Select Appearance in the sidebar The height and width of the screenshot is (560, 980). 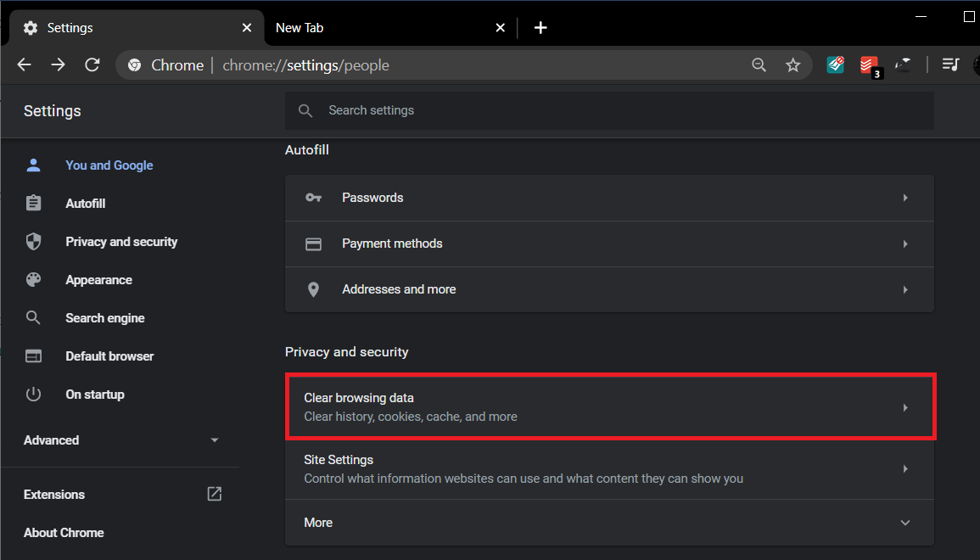(98, 279)
